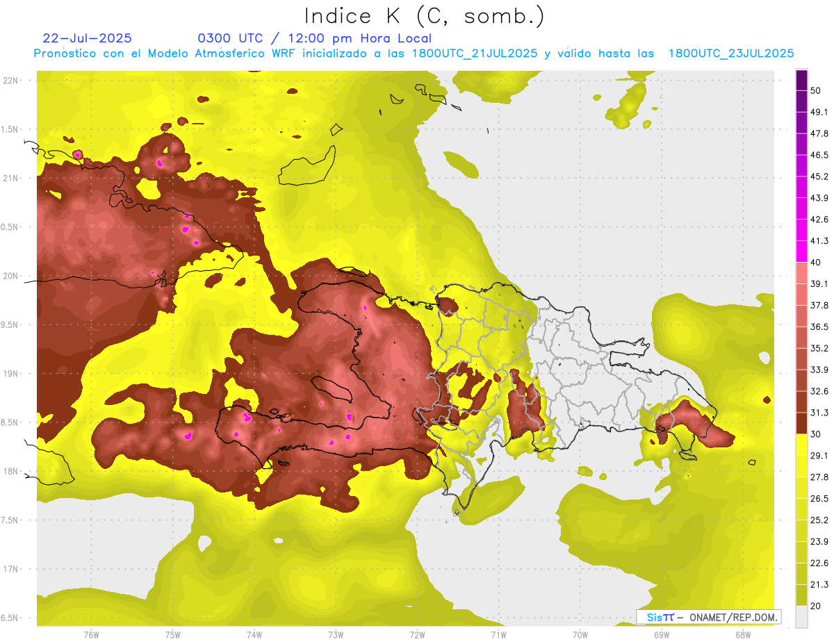
Task: Click the '29.1' colorbar value
Action: pyautogui.click(x=819, y=456)
